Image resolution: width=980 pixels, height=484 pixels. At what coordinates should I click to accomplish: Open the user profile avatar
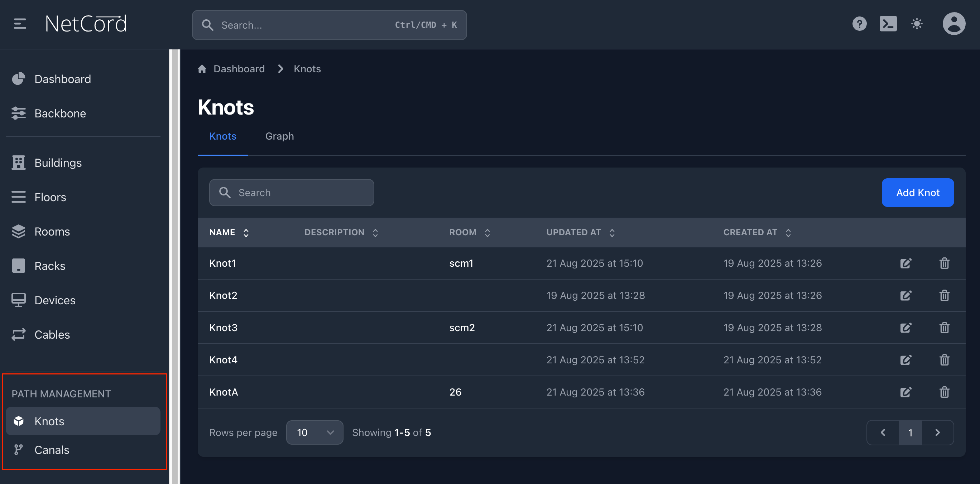953,24
